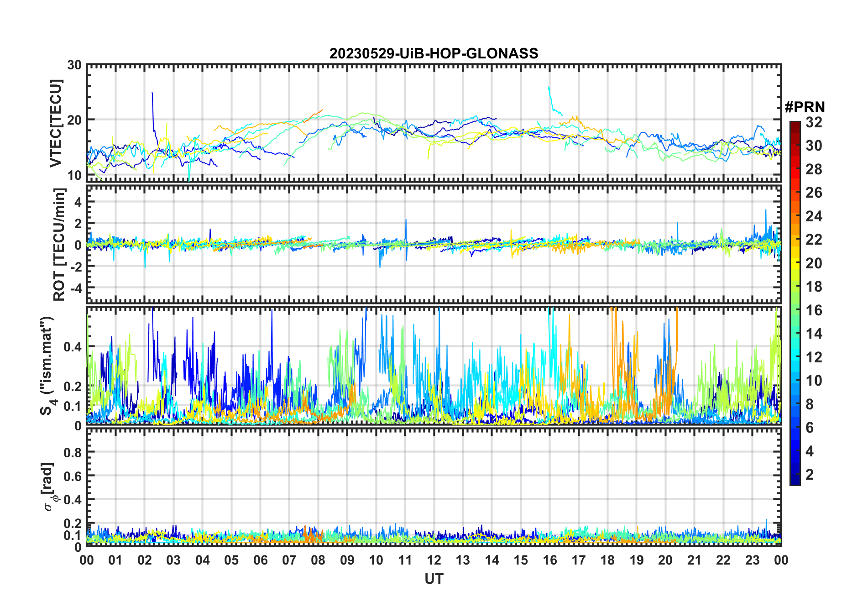868x607 pixels.
Task: Click UT axis hour tick label 13
Action: (x=463, y=560)
